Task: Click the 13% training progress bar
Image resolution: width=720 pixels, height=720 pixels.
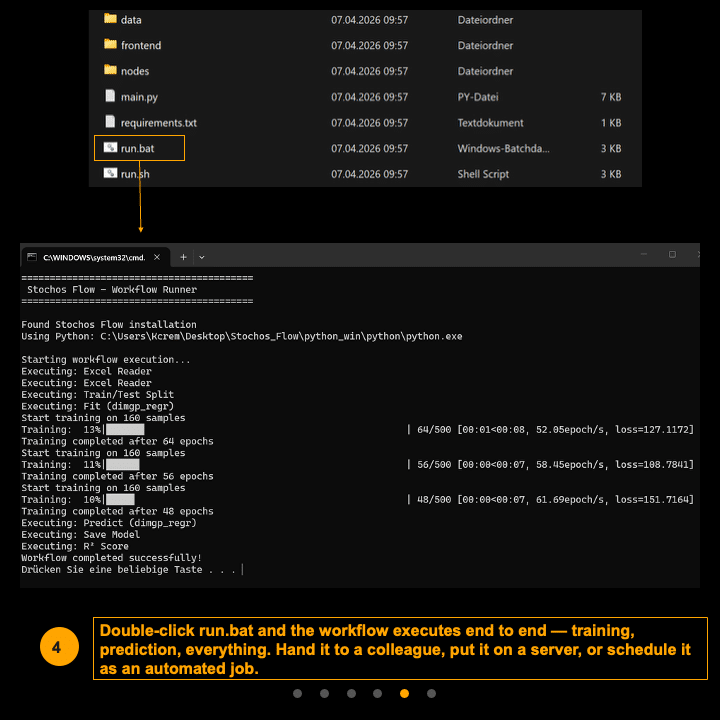Action: point(125,429)
